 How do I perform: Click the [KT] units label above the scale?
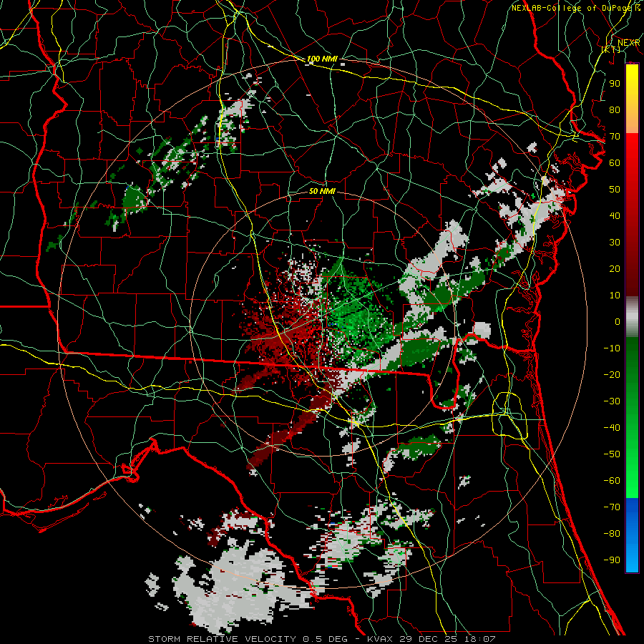pyautogui.click(x=611, y=49)
